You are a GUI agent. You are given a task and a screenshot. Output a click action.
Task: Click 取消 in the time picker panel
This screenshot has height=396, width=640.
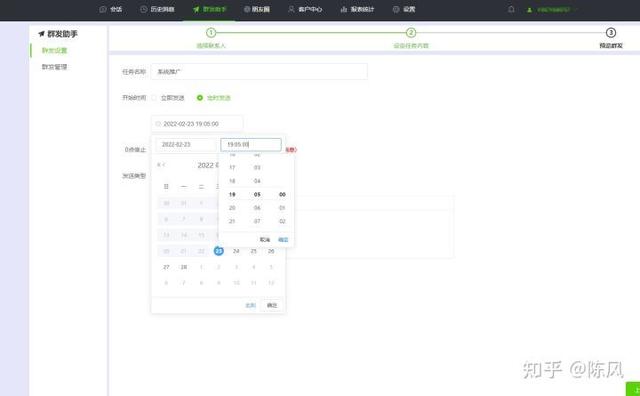(265, 240)
